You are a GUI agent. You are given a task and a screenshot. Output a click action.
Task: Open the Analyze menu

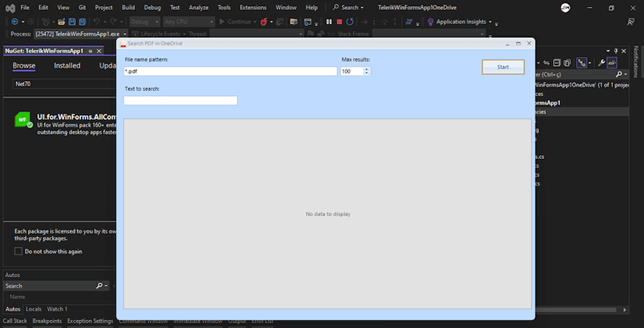[x=199, y=8]
